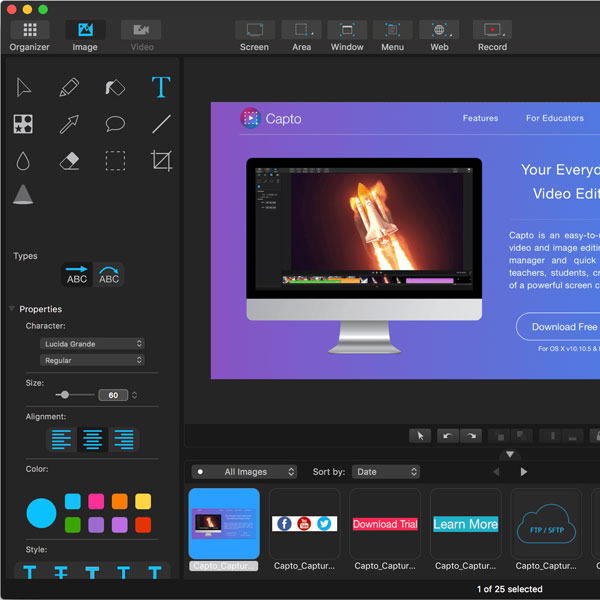The height and width of the screenshot is (600, 600).
Task: Adjust the text Size slider
Action: [65, 395]
